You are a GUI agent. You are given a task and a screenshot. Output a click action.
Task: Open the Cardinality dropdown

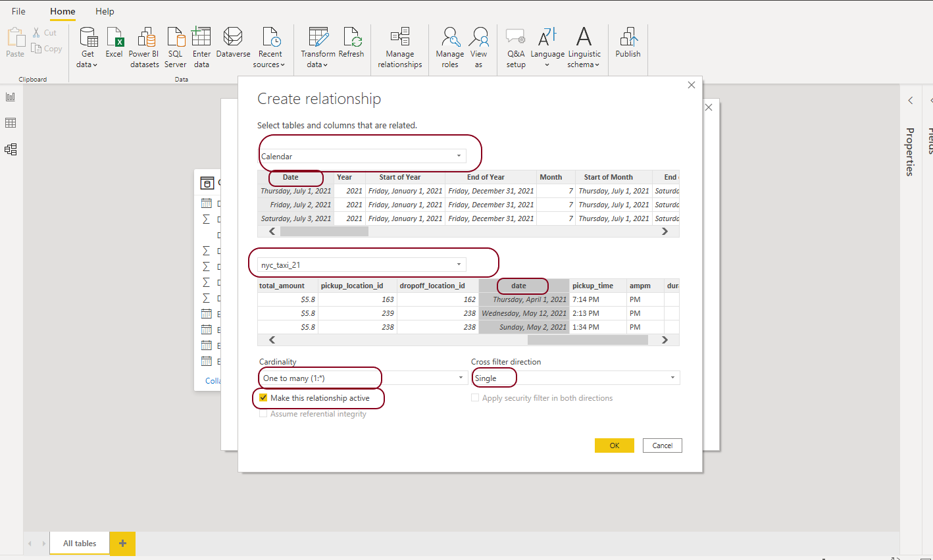[461, 378]
